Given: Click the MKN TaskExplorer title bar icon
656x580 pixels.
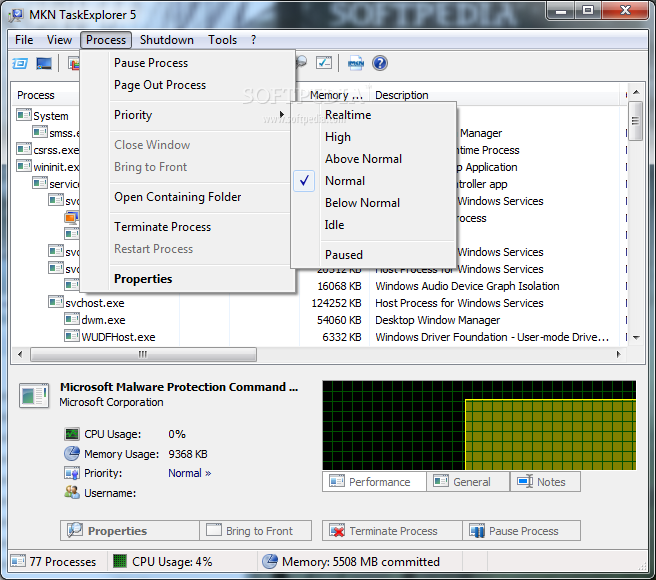Looking at the screenshot, I should tap(16, 15).
